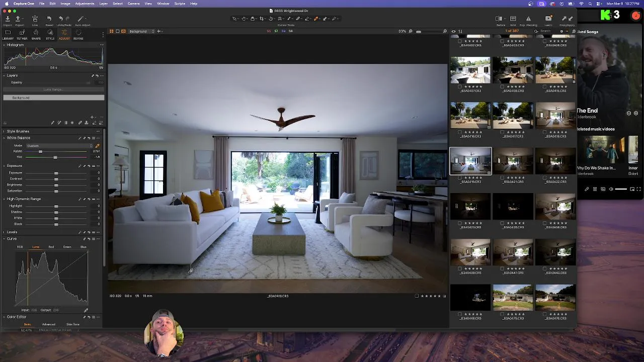
Task: Check the _63A0407.CR3 checkbox
Action: click(460, 86)
